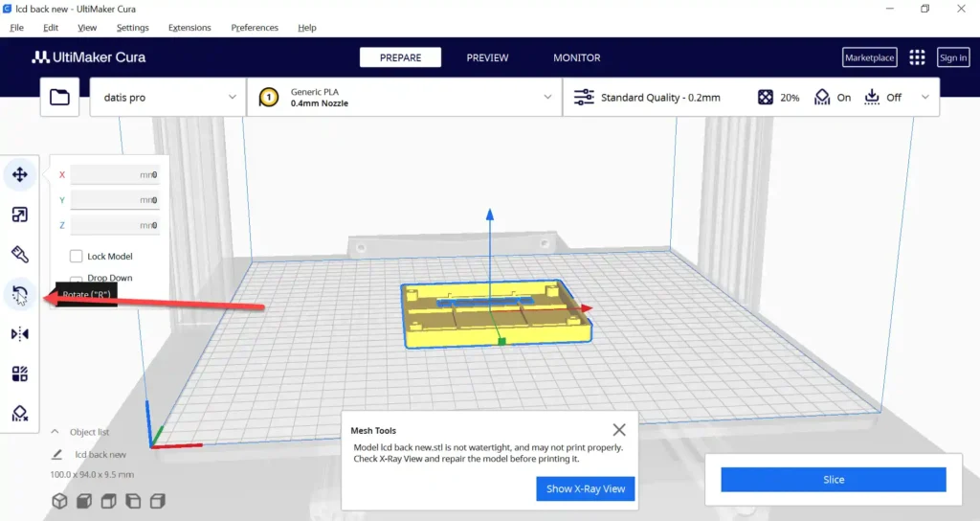980x521 pixels.
Task: Select the Support Blocker tool icon
Action: click(20, 414)
